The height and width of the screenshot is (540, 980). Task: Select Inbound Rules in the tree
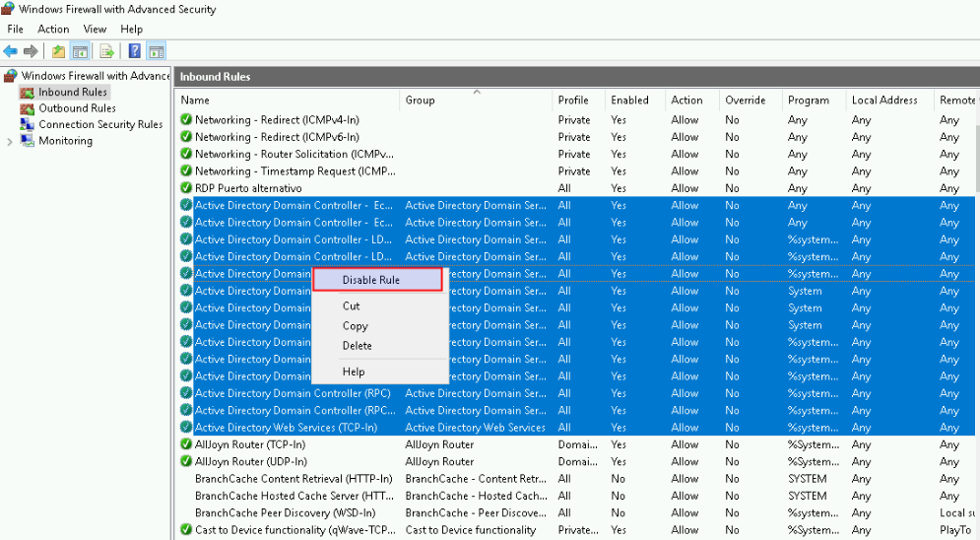73,92
